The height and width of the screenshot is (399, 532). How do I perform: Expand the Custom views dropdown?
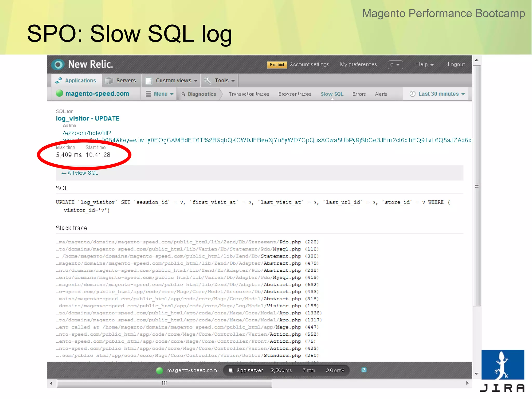(x=171, y=81)
